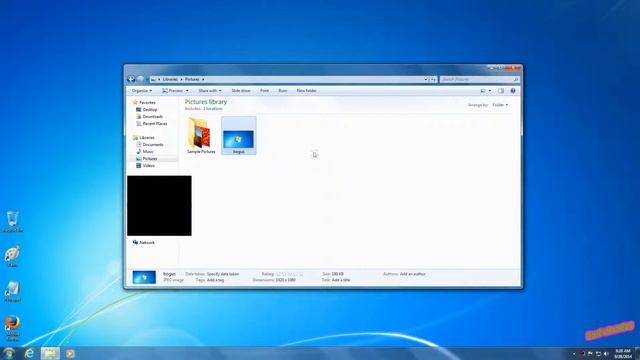Click the change view icon
This screenshot has height=360, width=640.
click(483, 91)
